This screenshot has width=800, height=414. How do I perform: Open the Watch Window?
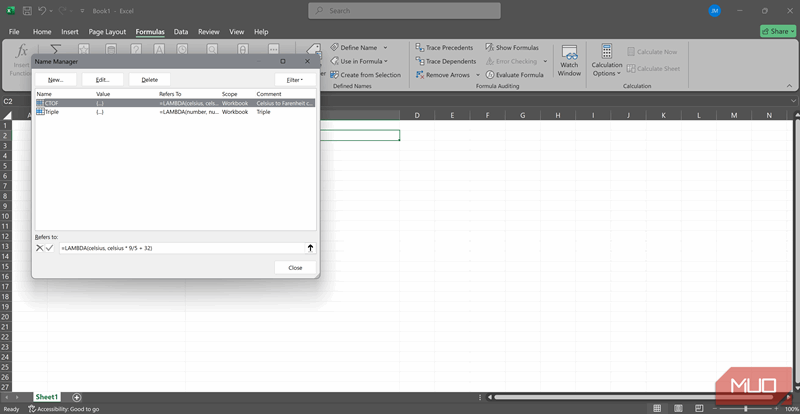click(569, 60)
